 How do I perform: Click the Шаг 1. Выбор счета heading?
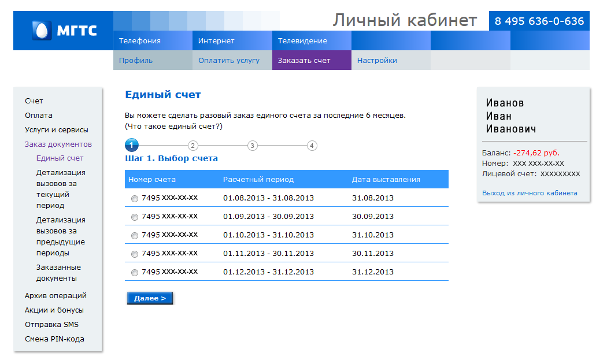[x=172, y=158]
